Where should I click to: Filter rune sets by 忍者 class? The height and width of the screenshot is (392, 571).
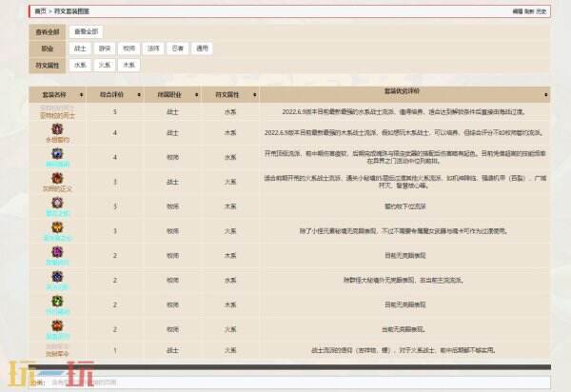(178, 49)
